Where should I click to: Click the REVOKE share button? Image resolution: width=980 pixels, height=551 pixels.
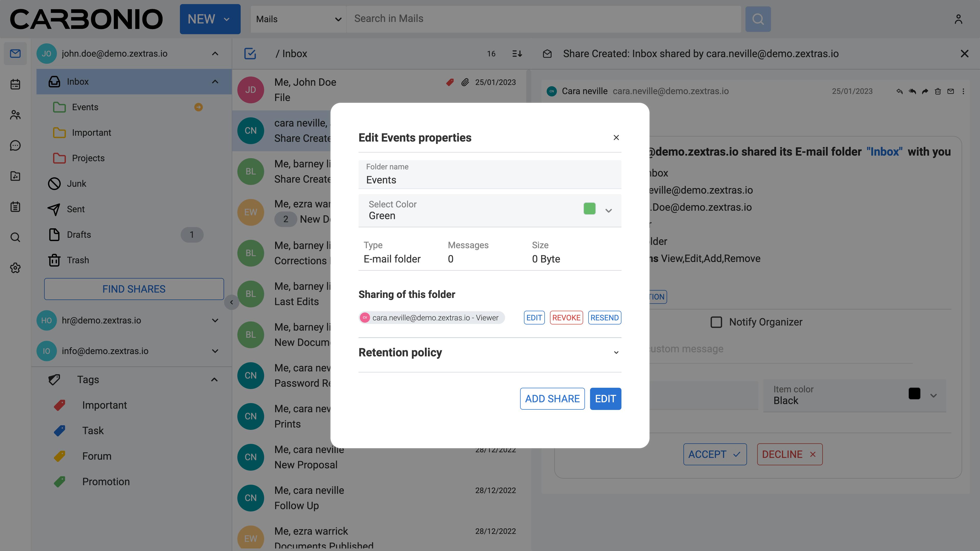[x=566, y=318]
